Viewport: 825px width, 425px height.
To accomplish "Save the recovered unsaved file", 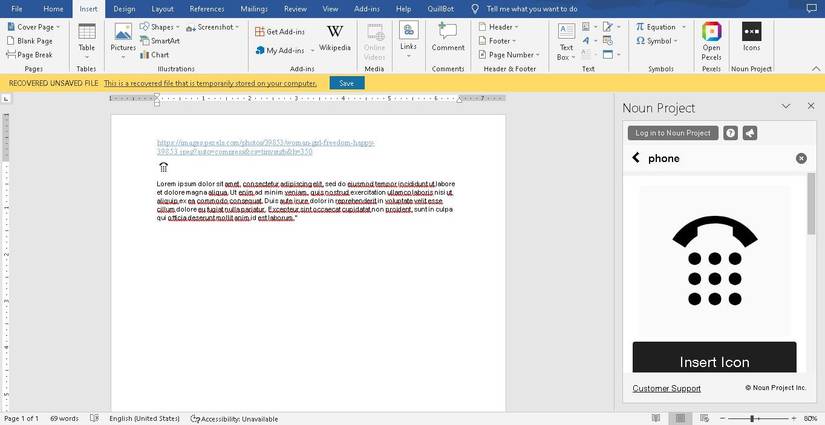I will (347, 83).
